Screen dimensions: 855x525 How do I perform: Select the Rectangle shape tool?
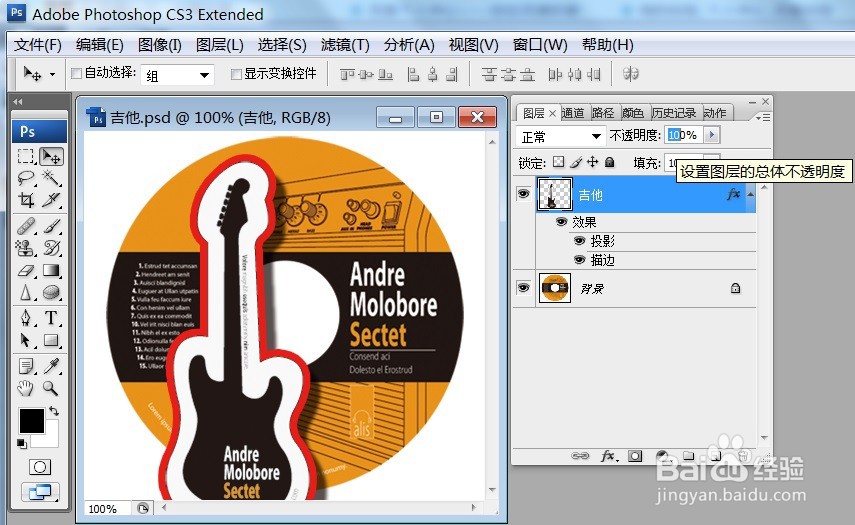pyautogui.click(x=52, y=340)
